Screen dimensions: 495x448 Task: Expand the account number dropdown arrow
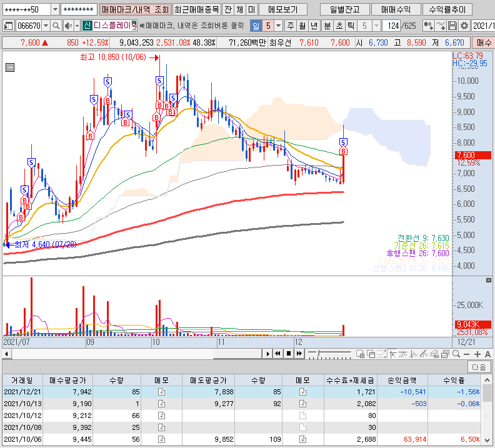coord(55,9)
